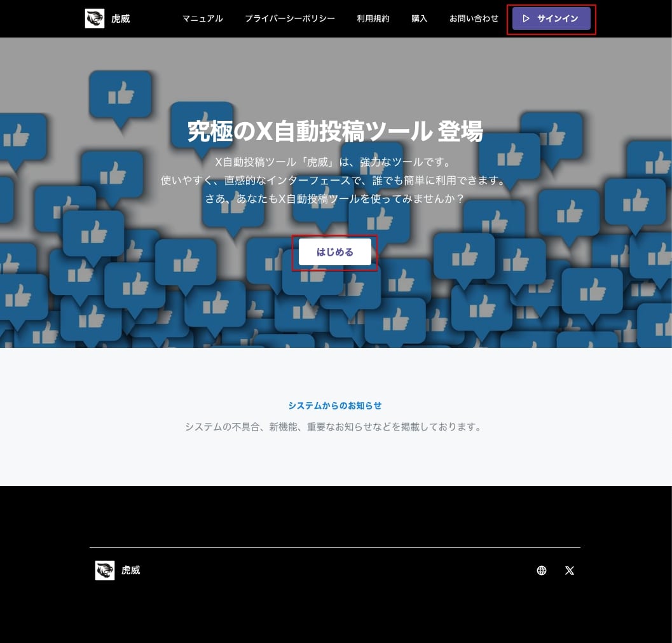Click the tiger logo icon in header

(x=95, y=18)
